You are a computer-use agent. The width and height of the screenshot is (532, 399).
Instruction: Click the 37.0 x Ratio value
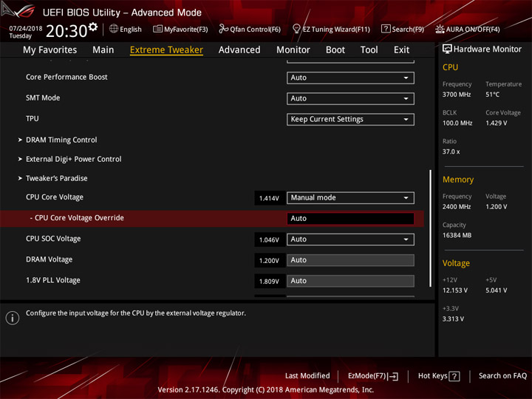click(451, 151)
